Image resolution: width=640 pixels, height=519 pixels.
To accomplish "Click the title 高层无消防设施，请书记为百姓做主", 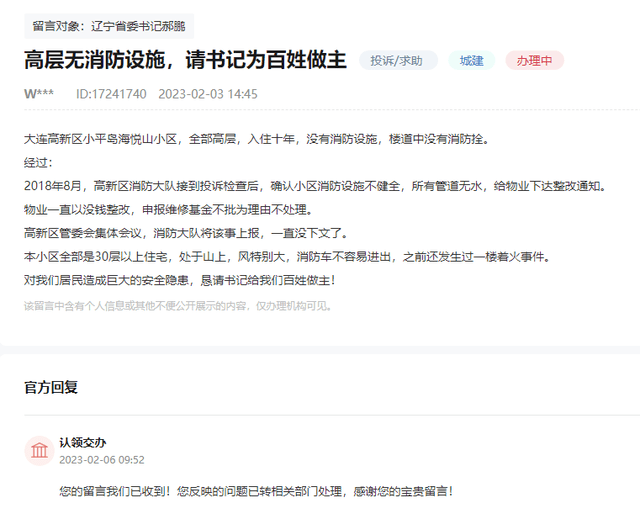I will [x=185, y=60].
